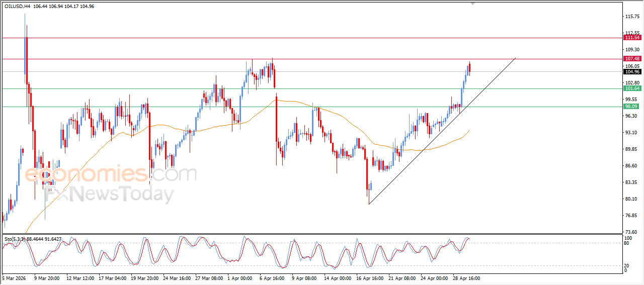Select the red 107.48 resistance price tag

click(x=632, y=58)
